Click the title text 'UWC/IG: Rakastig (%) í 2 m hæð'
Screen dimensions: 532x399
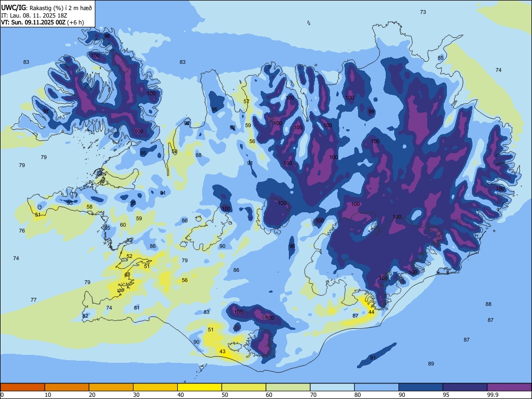coord(46,8)
